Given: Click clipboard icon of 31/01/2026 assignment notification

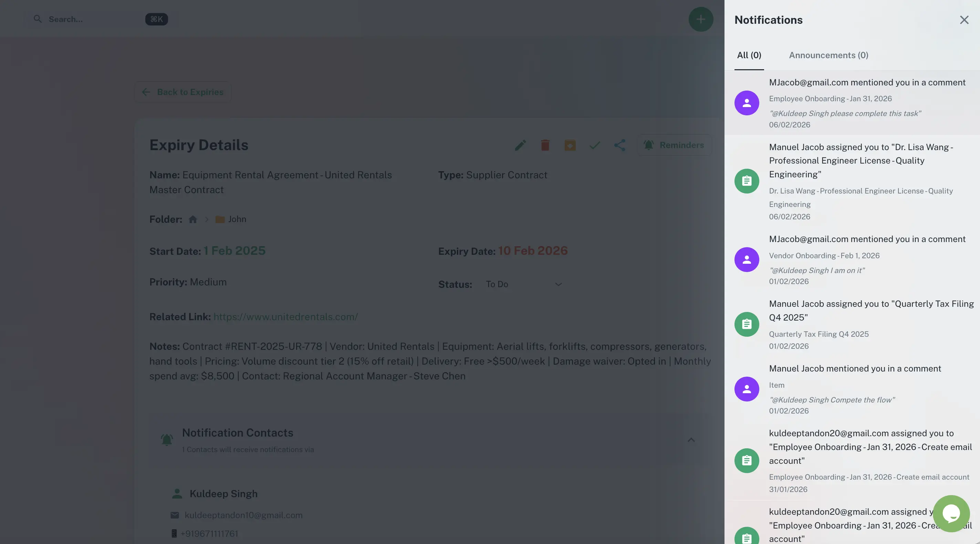Looking at the screenshot, I should pyautogui.click(x=747, y=460).
